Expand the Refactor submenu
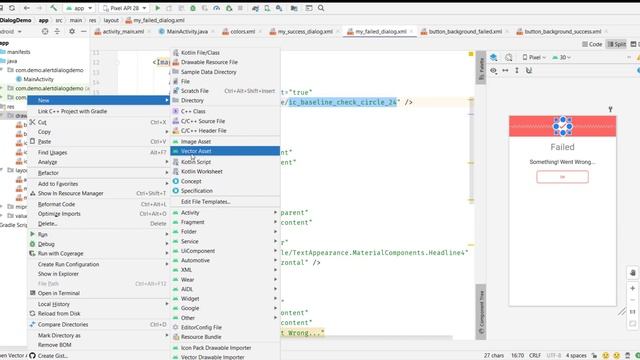 (x=98, y=173)
